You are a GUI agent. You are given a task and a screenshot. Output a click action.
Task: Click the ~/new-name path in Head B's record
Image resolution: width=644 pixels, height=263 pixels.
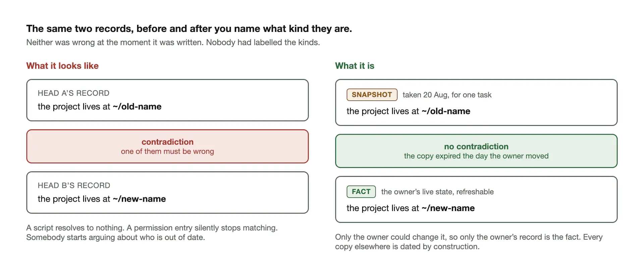139,199
